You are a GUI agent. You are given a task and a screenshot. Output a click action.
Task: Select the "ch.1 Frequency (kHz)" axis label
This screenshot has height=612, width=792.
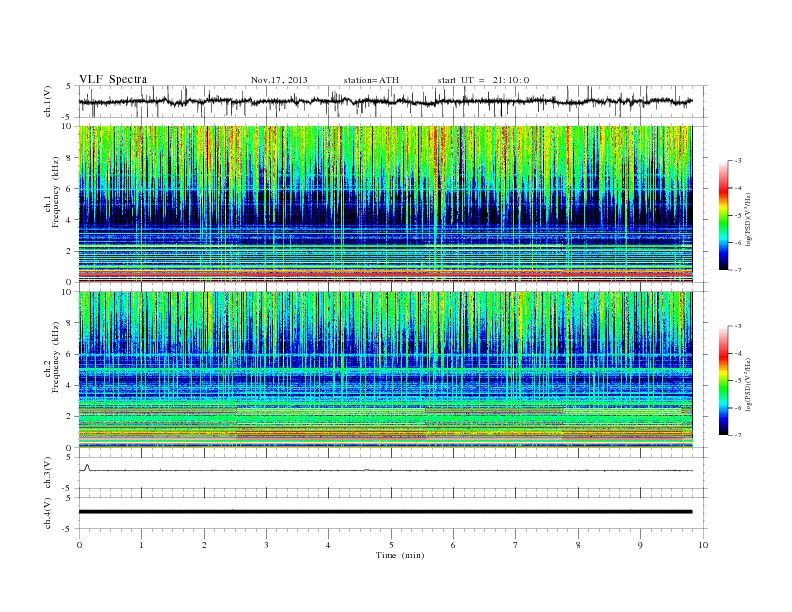[52, 192]
